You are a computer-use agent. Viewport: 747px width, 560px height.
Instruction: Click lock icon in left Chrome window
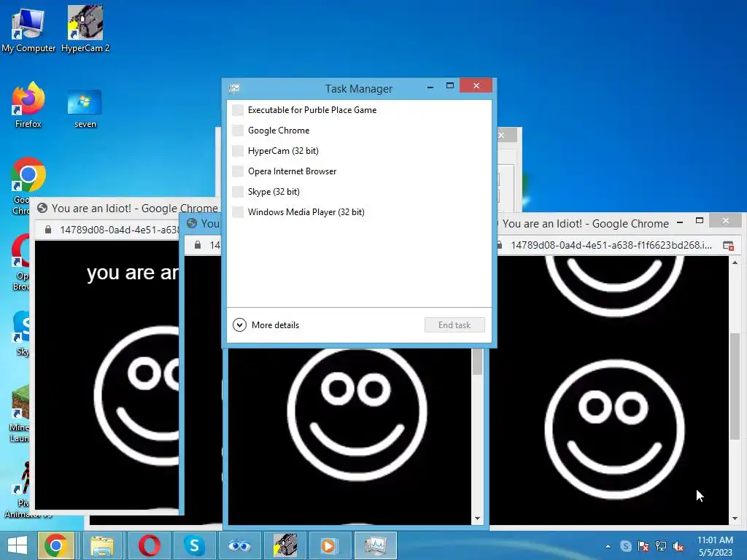tap(47, 230)
